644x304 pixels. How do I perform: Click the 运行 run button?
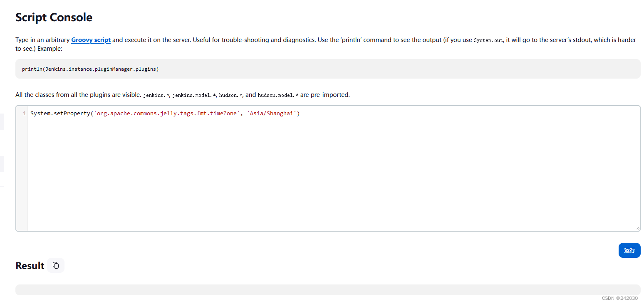629,250
